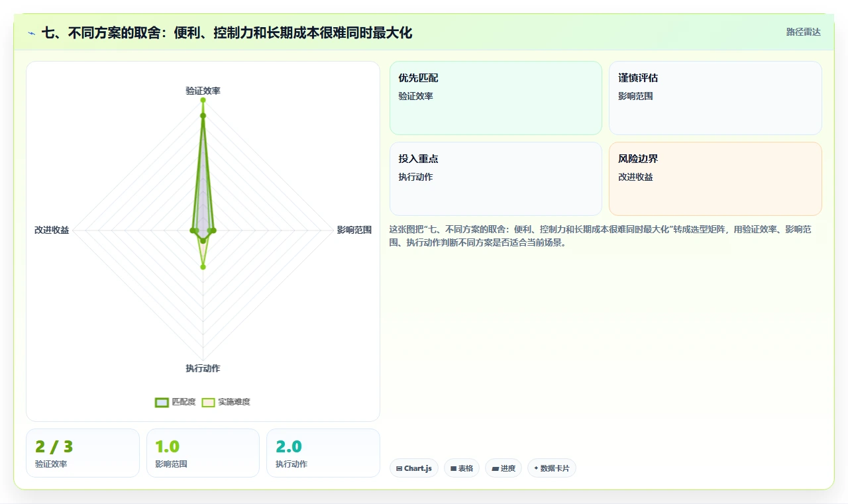The height and width of the screenshot is (504, 848).
Task: Open the 优先匹配 card
Action: point(496,98)
